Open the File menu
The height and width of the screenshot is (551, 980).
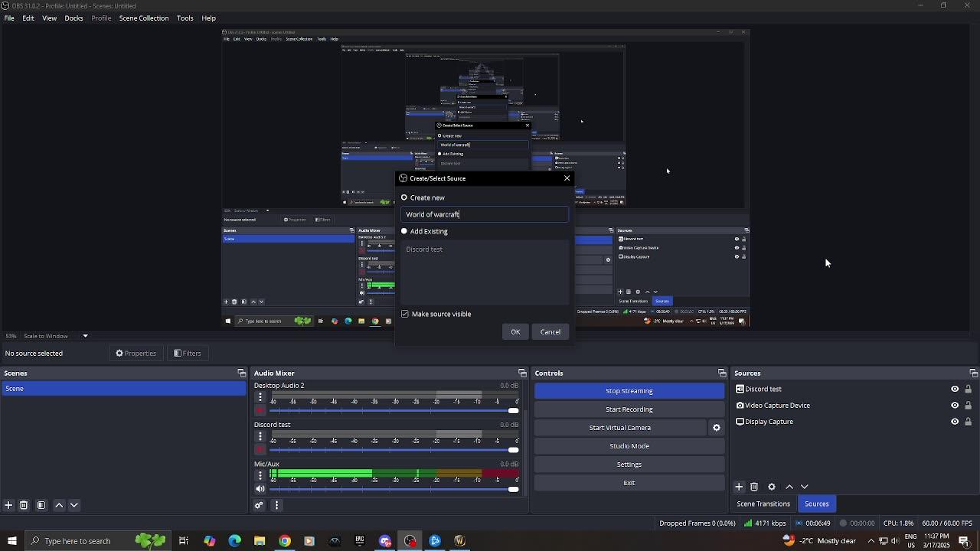(9, 18)
